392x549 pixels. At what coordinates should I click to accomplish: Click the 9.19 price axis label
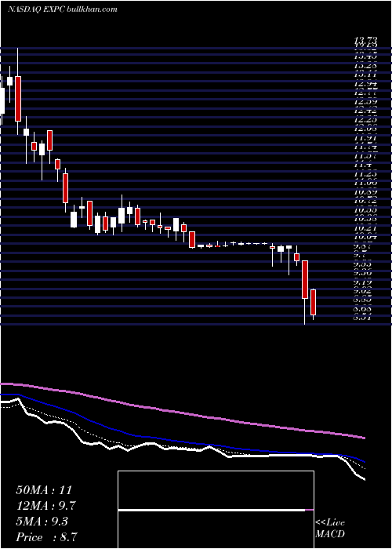366,282
